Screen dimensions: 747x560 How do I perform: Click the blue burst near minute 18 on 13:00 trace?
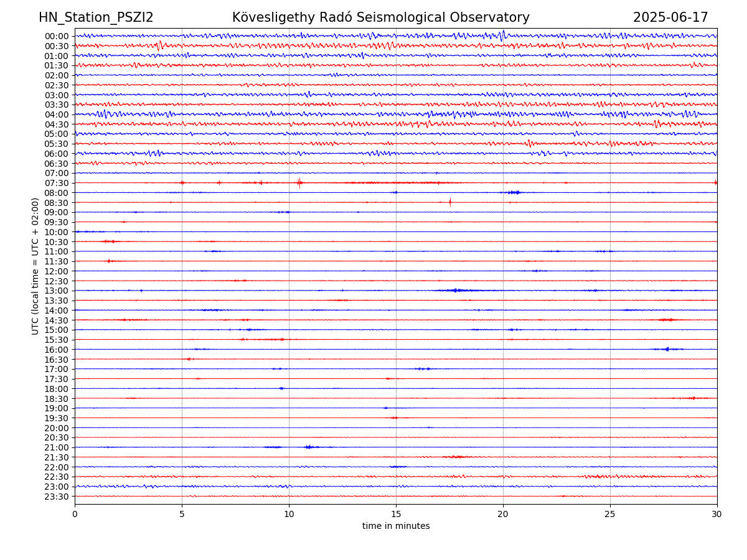pyautogui.click(x=456, y=291)
